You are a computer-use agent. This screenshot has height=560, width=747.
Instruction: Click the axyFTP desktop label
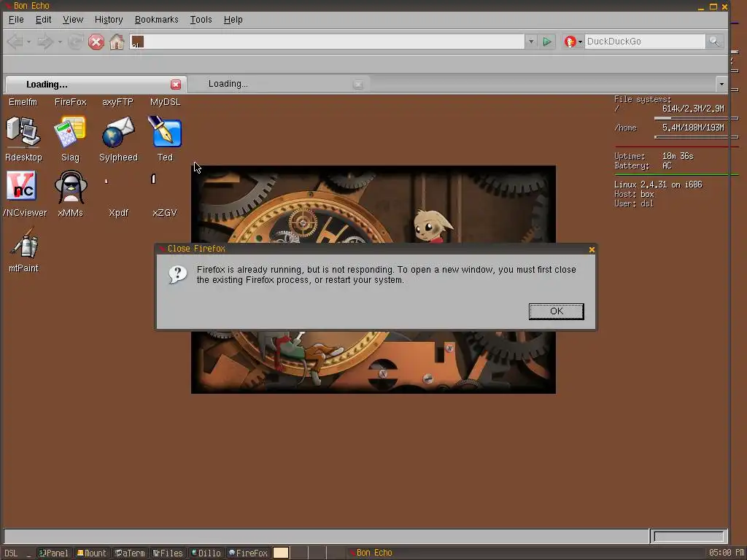click(x=117, y=102)
